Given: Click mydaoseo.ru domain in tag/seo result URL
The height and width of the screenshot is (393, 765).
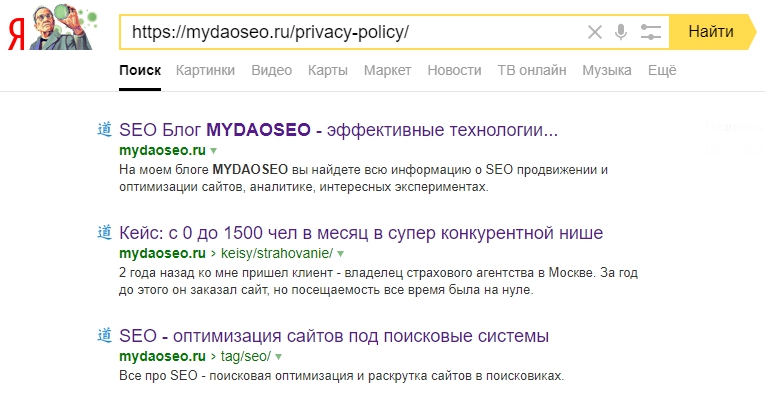Looking at the screenshot, I should point(162,356).
